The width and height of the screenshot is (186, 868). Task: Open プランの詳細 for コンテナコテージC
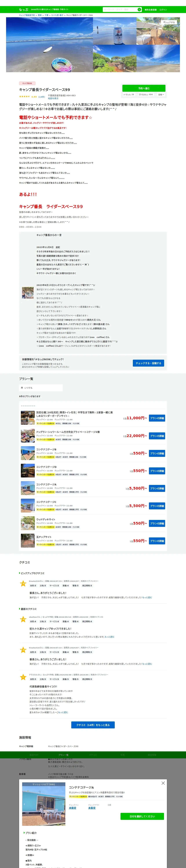click(x=157, y=506)
